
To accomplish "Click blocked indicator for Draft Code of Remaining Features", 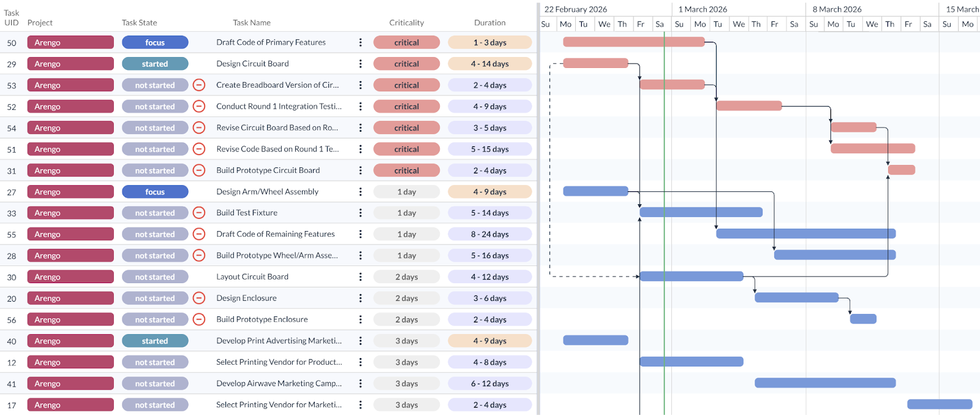I will pos(199,234).
